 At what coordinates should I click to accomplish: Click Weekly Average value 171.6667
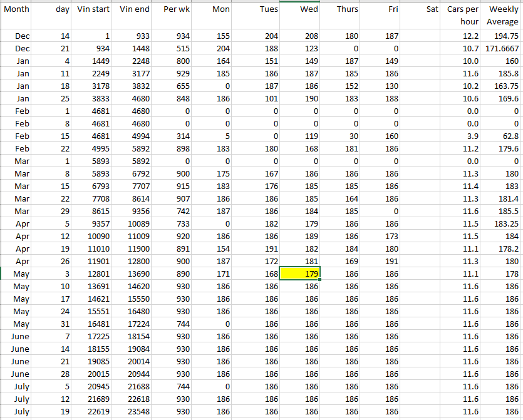click(x=502, y=48)
